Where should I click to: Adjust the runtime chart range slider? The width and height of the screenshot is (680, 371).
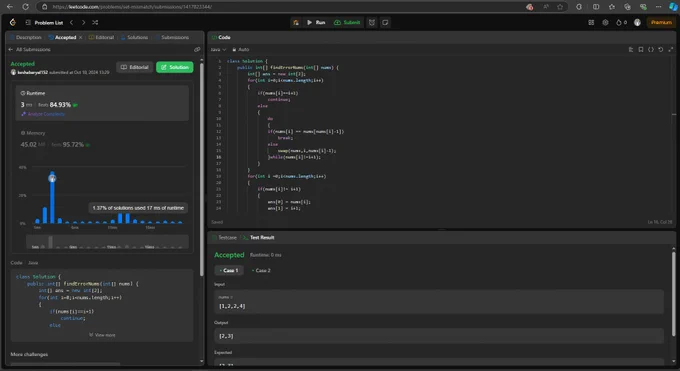point(107,242)
